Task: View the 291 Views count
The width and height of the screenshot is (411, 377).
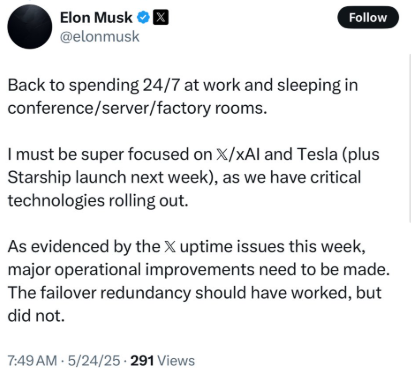Action: (x=162, y=361)
